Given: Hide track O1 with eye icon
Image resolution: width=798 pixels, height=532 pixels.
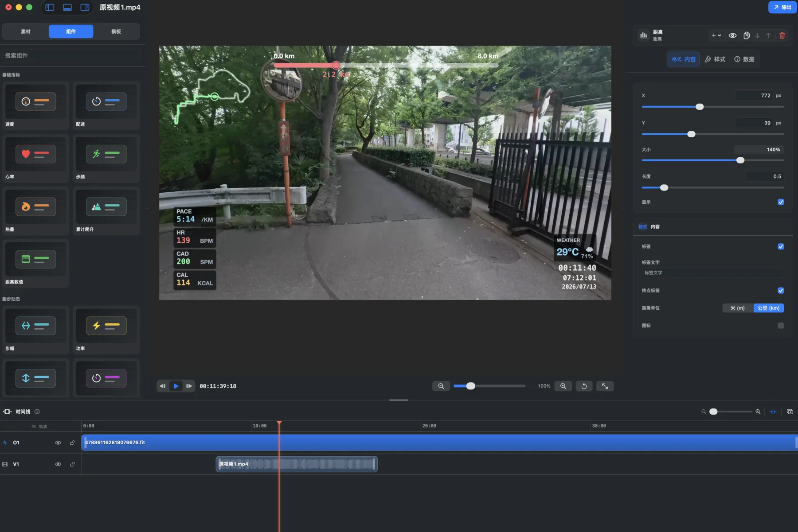Looking at the screenshot, I should tap(58, 443).
